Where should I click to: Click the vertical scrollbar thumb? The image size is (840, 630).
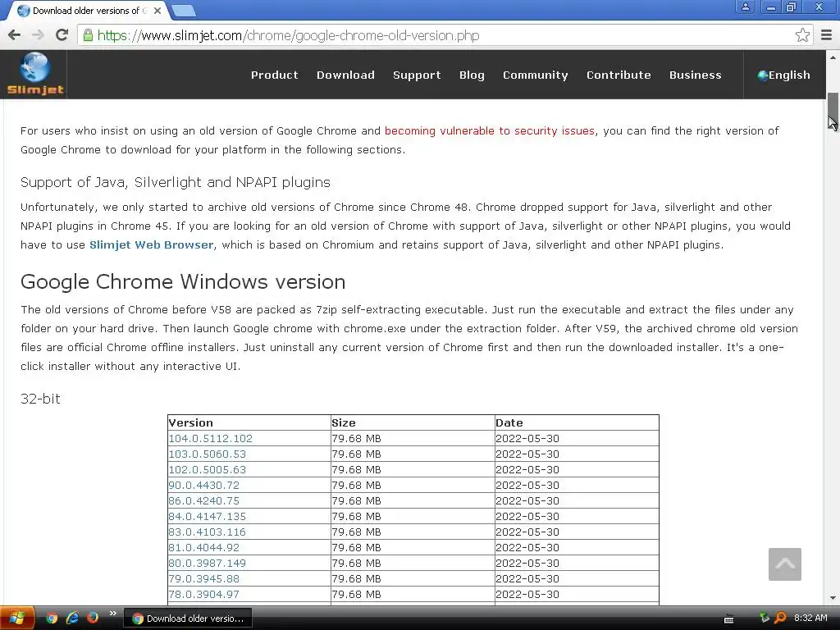click(833, 111)
